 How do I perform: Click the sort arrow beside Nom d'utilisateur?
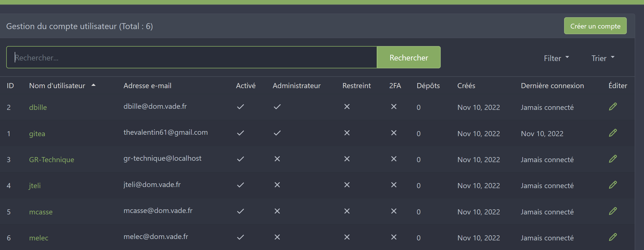93,85
